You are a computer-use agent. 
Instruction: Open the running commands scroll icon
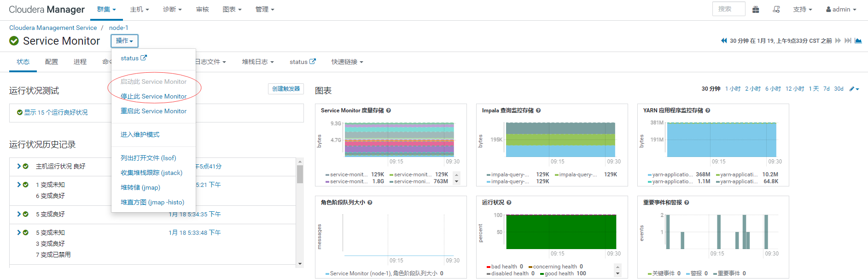[x=776, y=9]
